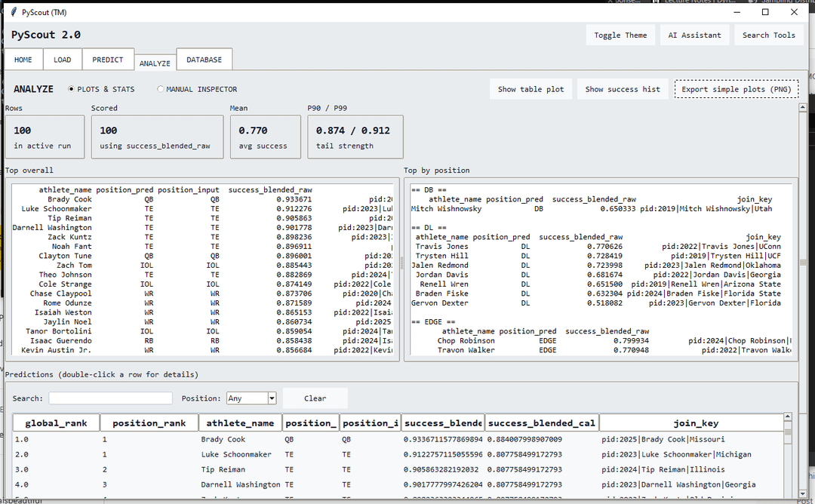
Task: Switch to the PREDICT tab
Action: (x=108, y=60)
